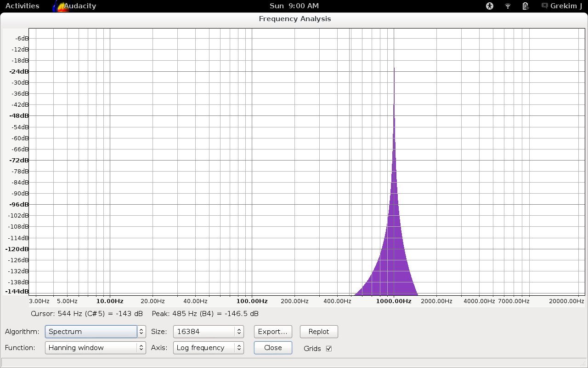The height and width of the screenshot is (368, 588).
Task: Click the Wi-Fi network status icon
Action: tap(508, 6)
